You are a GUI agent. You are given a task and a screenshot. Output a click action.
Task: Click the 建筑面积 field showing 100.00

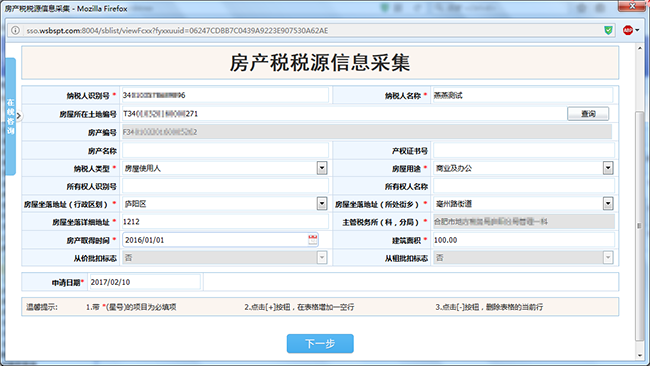524,240
